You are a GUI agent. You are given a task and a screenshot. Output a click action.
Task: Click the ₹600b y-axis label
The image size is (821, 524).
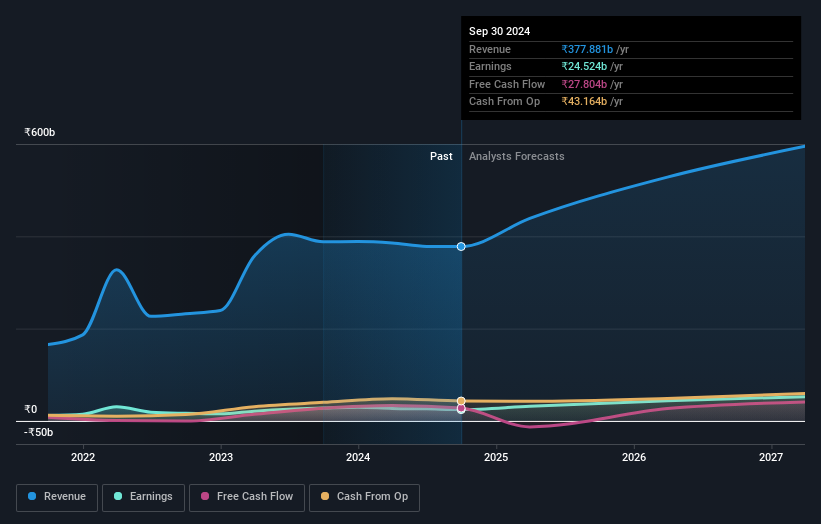click(39, 132)
